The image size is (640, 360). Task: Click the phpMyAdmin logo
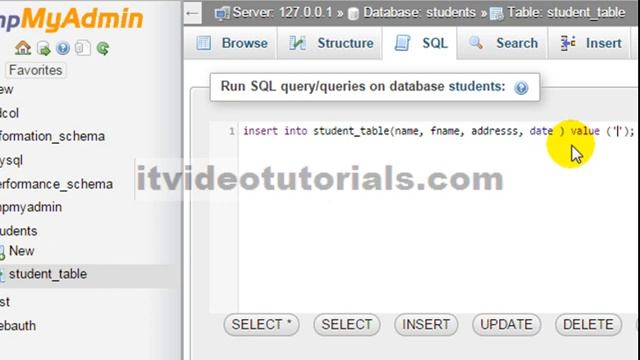point(72,19)
